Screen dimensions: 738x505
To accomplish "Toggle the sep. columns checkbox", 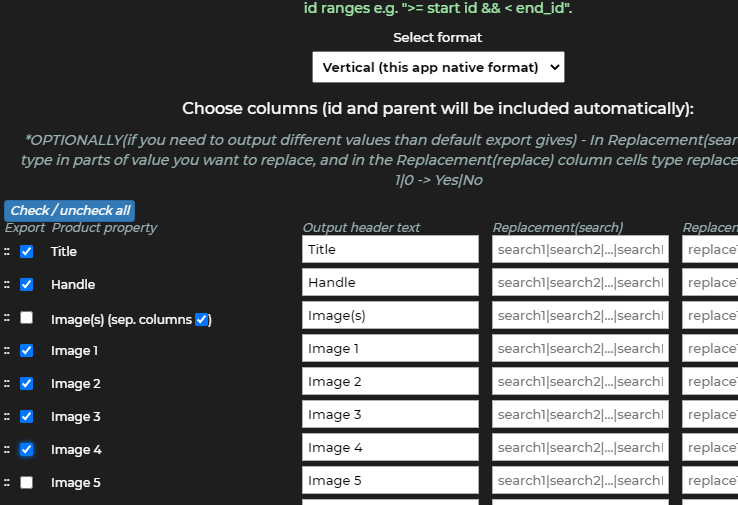I will [x=202, y=320].
